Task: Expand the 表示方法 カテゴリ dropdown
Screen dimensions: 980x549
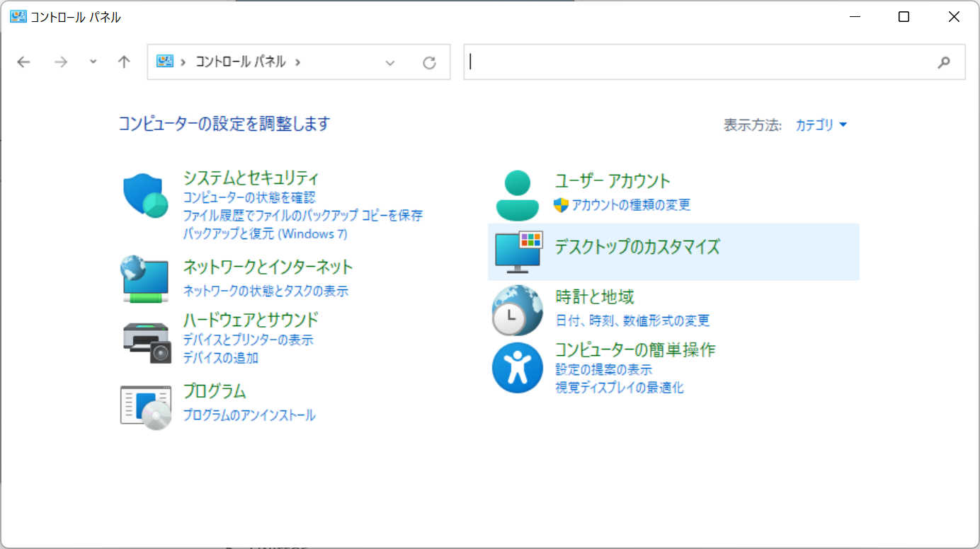Action: click(821, 125)
